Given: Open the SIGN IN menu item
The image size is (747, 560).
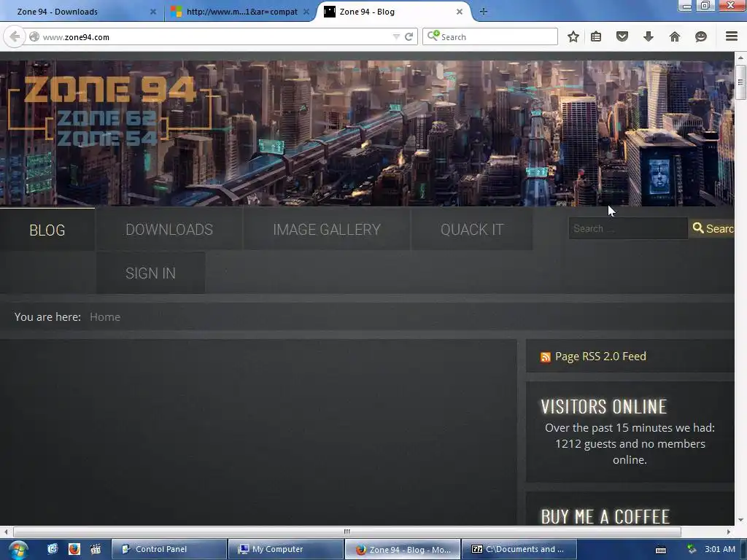Looking at the screenshot, I should click(x=150, y=273).
